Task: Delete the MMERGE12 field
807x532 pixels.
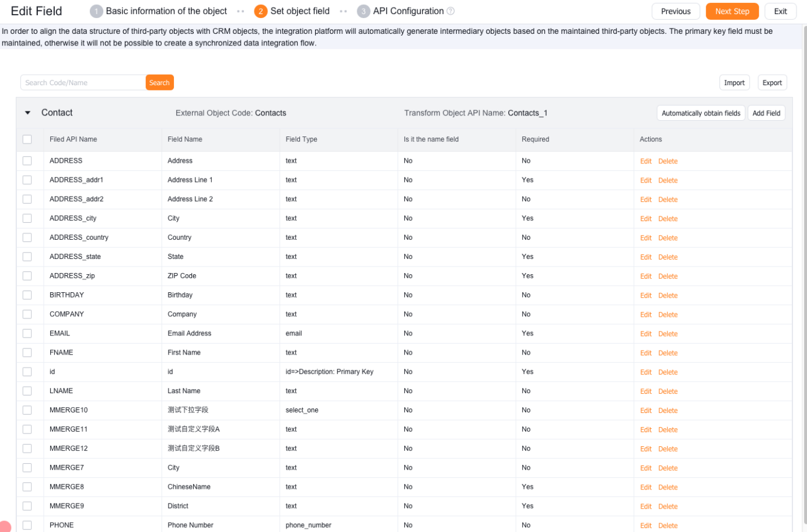Action: pos(668,449)
